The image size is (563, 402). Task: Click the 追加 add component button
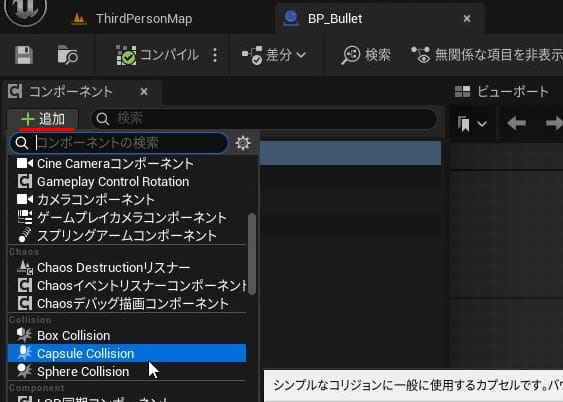click(43, 119)
